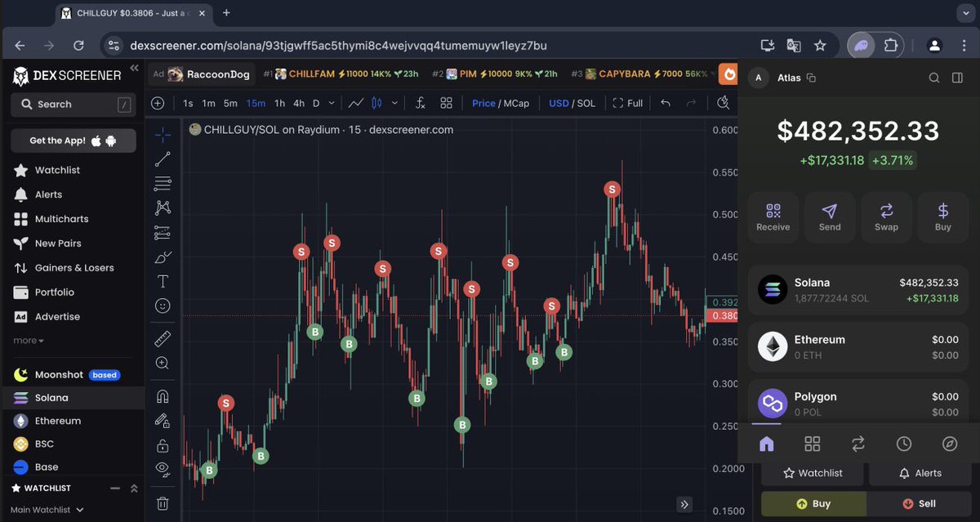The width and height of the screenshot is (980, 522).
Task: Collapse the DEX Screener sidebar
Action: pos(134,69)
